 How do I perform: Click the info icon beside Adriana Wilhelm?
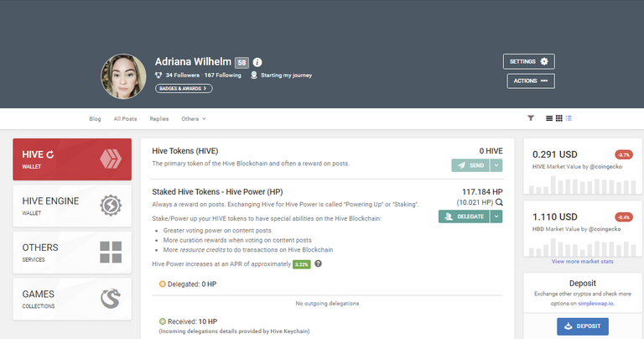(x=257, y=62)
